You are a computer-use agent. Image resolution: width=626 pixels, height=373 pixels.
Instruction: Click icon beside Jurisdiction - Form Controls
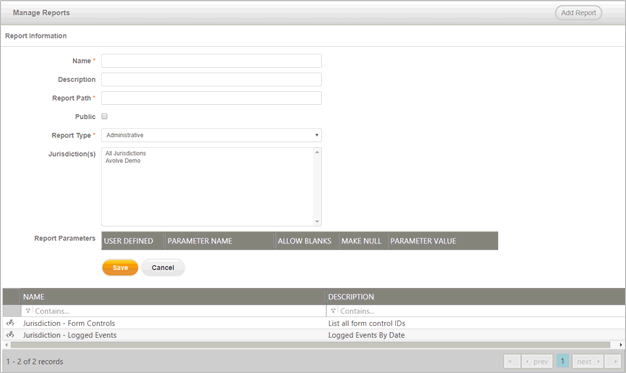coord(10,323)
